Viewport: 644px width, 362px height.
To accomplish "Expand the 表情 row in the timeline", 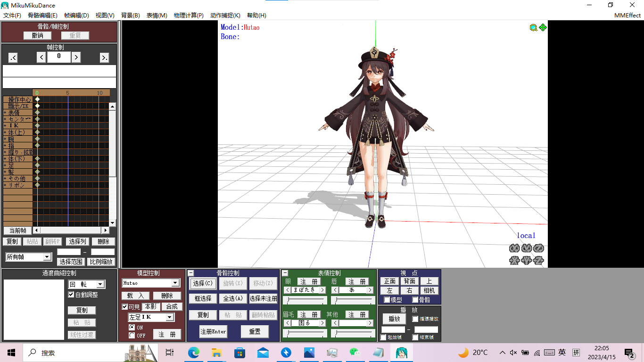I will click(5, 113).
